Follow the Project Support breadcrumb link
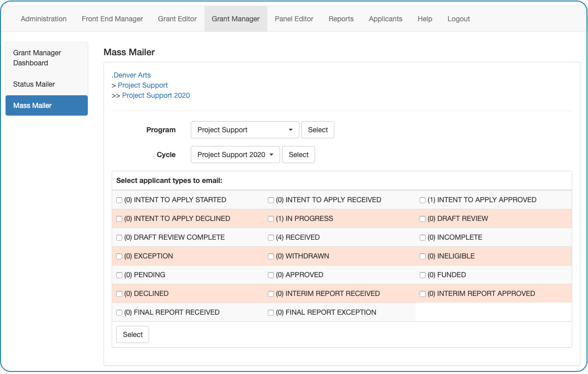Image resolution: width=588 pixels, height=374 pixels. (143, 85)
